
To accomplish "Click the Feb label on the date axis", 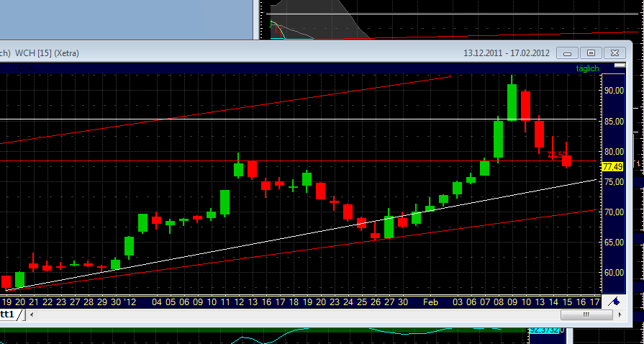I will pyautogui.click(x=431, y=302).
